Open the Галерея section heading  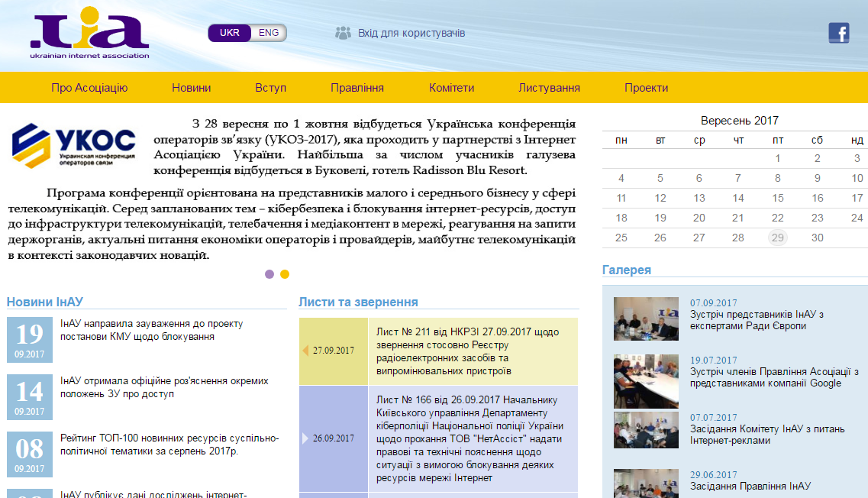[627, 270]
